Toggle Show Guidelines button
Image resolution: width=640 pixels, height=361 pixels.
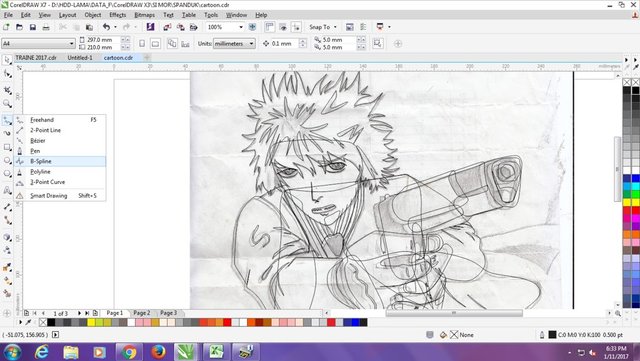[x=296, y=27]
